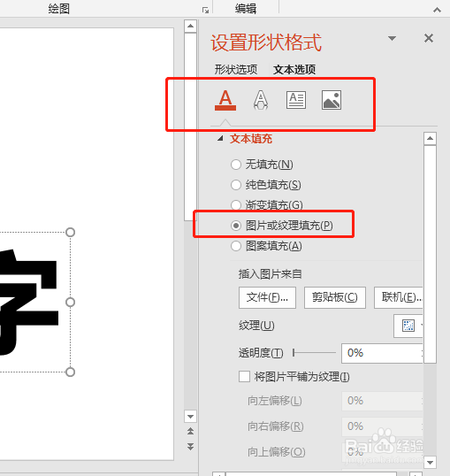This screenshot has width=450, height=476.
Task: Click the 绘图 ribbon group label
Action: click(x=59, y=9)
